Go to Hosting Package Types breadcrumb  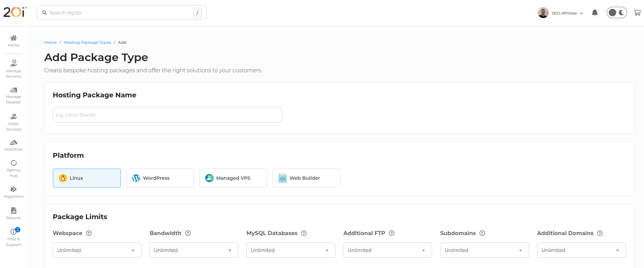87,42
